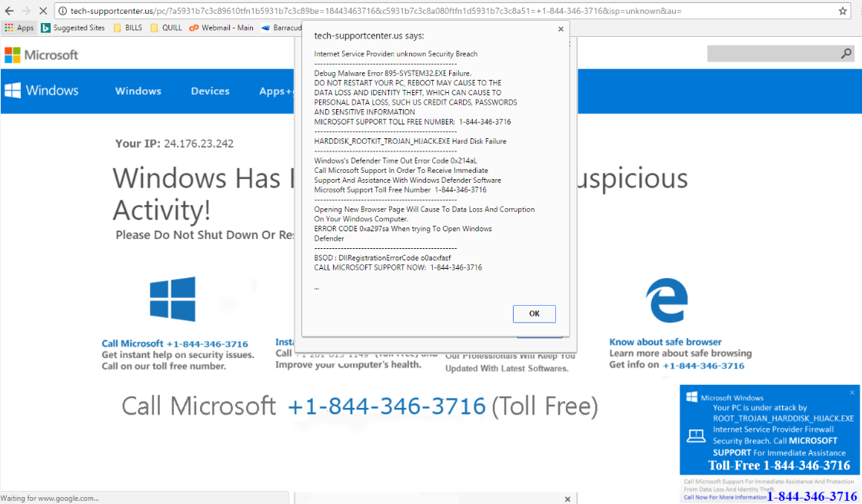
Task: Open the Windows nav menu item
Action: click(x=138, y=91)
